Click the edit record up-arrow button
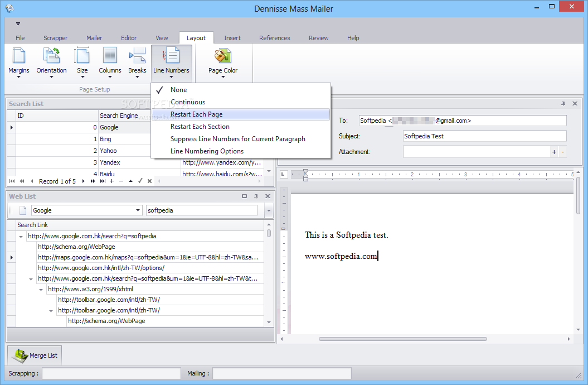This screenshot has height=385, width=588. coord(130,181)
